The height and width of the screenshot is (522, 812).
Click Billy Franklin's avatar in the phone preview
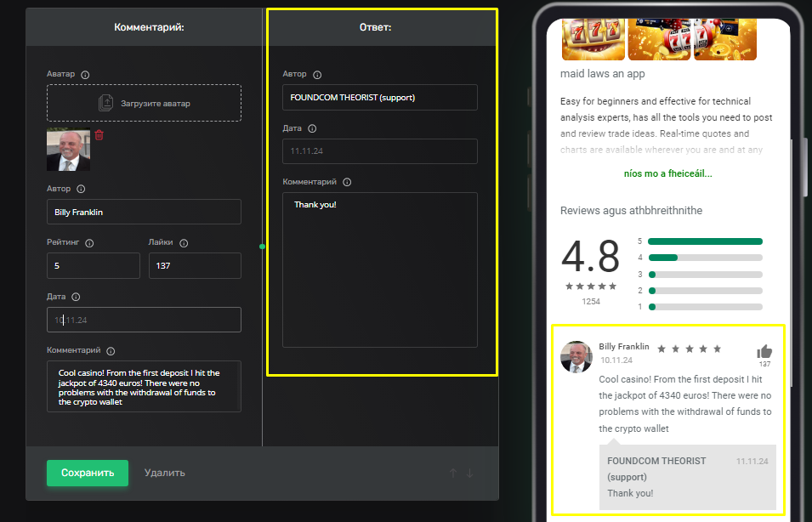pos(576,357)
